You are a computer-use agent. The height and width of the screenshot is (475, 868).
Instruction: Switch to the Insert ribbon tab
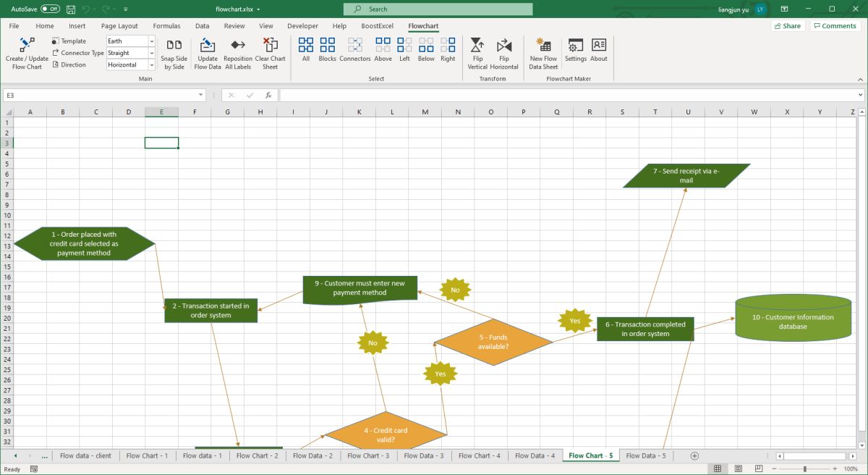(x=77, y=26)
